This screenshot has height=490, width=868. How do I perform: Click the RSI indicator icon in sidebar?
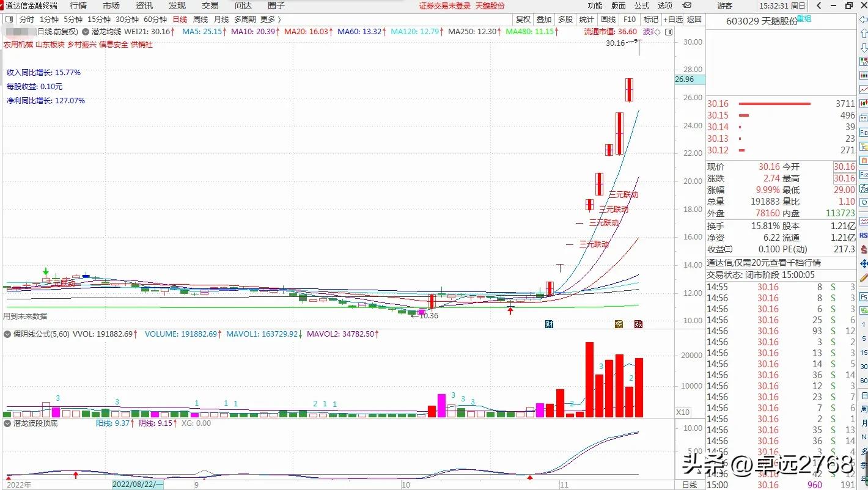point(863,235)
